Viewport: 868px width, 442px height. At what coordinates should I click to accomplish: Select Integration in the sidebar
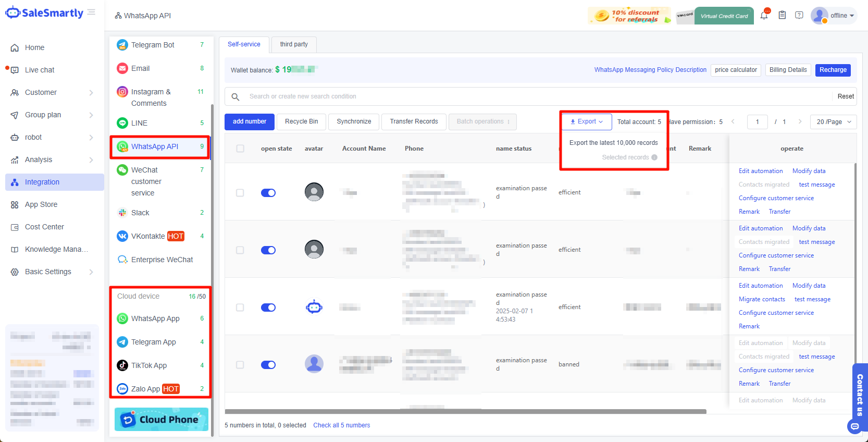coord(55,182)
